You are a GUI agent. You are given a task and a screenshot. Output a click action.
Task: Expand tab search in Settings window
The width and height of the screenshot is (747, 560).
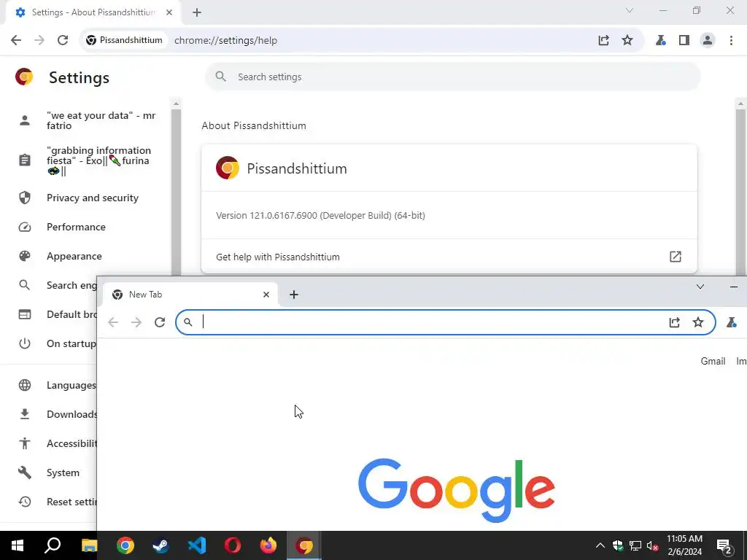point(630,10)
